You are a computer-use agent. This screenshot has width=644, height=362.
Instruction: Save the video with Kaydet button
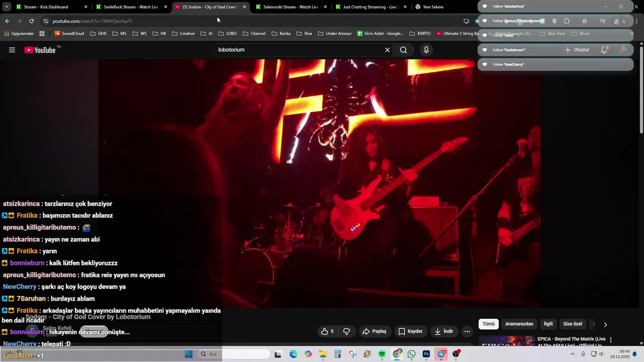(411, 331)
